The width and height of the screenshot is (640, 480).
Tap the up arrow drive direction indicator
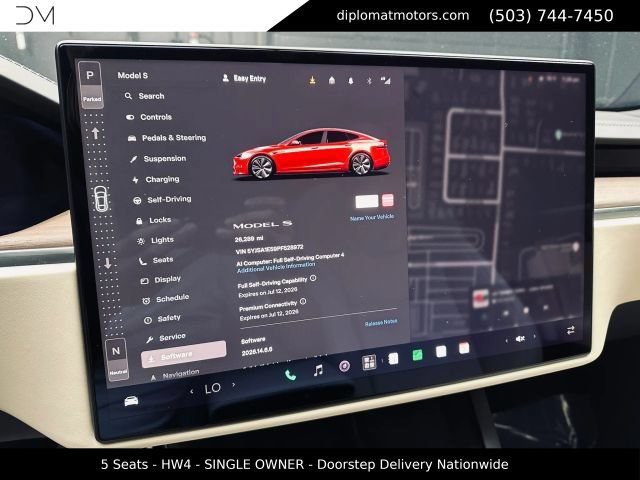96,133
